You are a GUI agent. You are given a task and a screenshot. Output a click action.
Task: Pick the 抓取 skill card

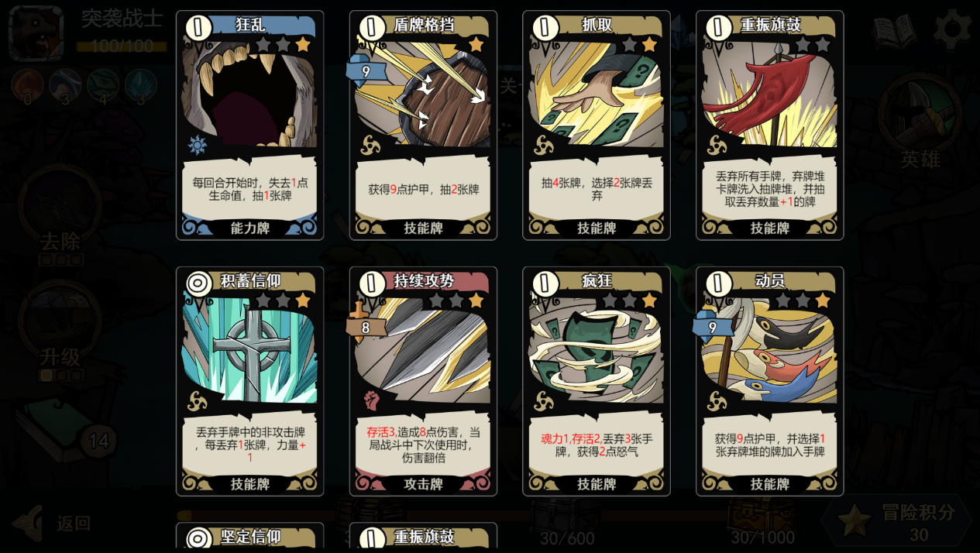[597, 125]
